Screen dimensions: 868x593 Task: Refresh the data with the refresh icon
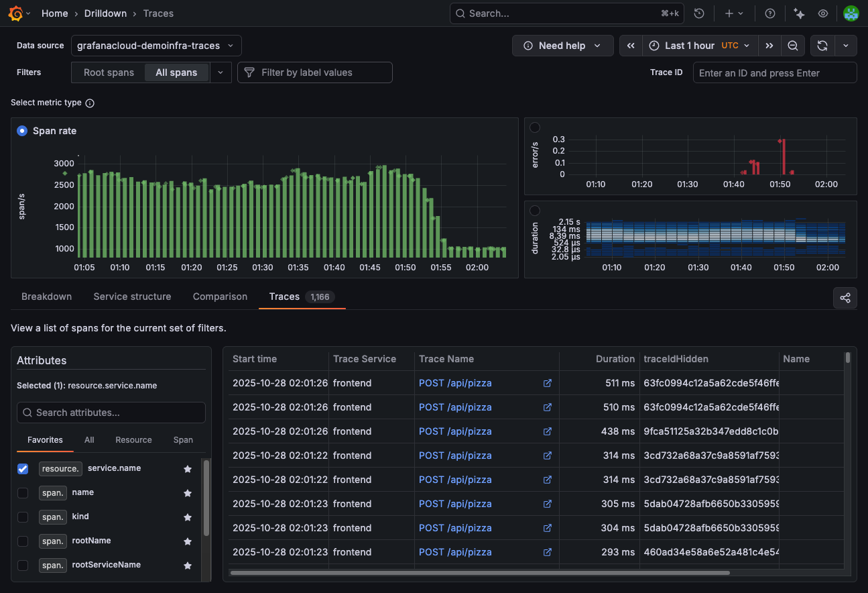coord(822,45)
